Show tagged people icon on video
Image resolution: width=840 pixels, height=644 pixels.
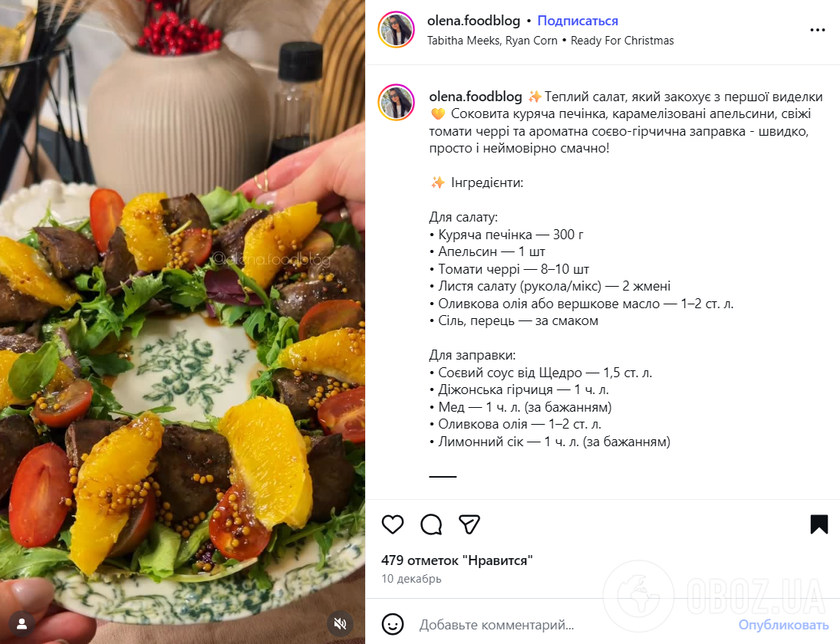[22, 623]
